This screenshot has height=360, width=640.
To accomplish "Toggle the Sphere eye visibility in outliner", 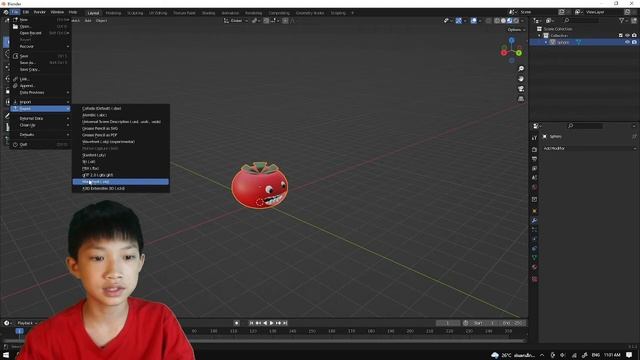I will [x=627, y=42].
